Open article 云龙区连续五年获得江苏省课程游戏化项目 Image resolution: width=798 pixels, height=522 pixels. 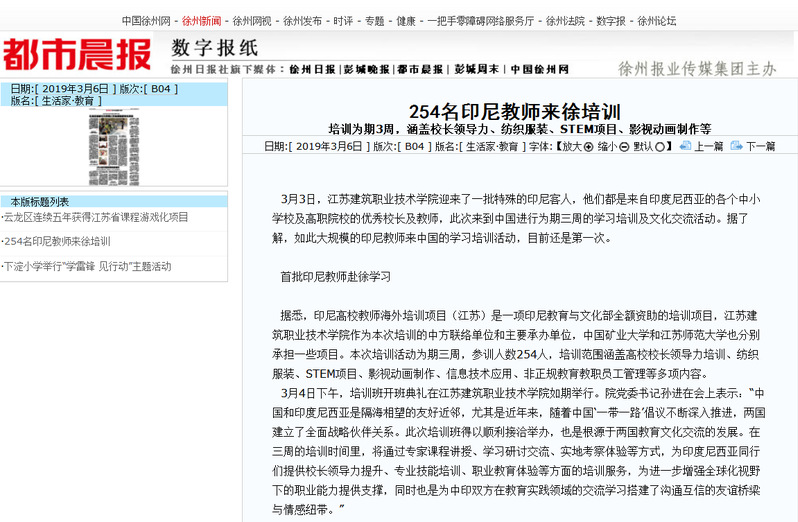96,217
